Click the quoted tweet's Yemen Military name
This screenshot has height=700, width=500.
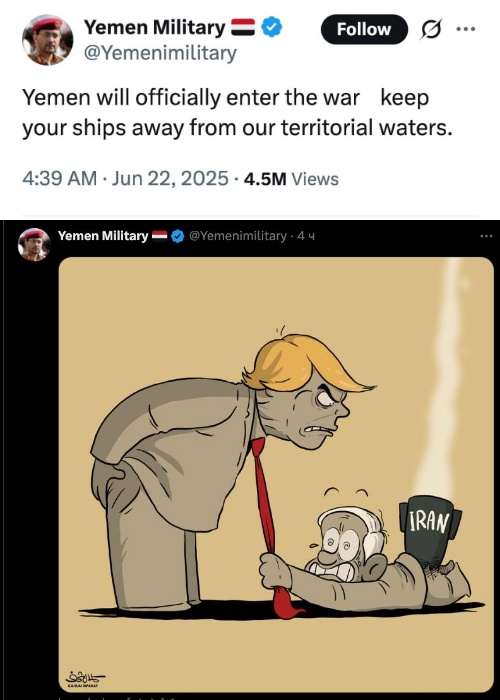click(103, 236)
